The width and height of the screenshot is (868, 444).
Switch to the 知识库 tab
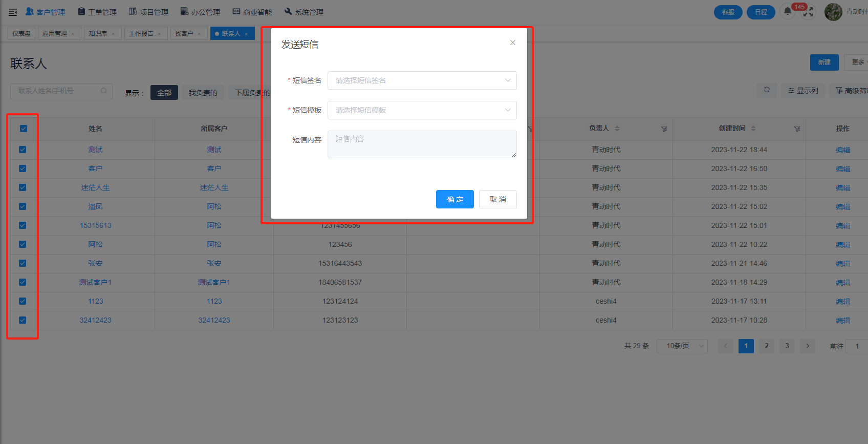[98, 34]
